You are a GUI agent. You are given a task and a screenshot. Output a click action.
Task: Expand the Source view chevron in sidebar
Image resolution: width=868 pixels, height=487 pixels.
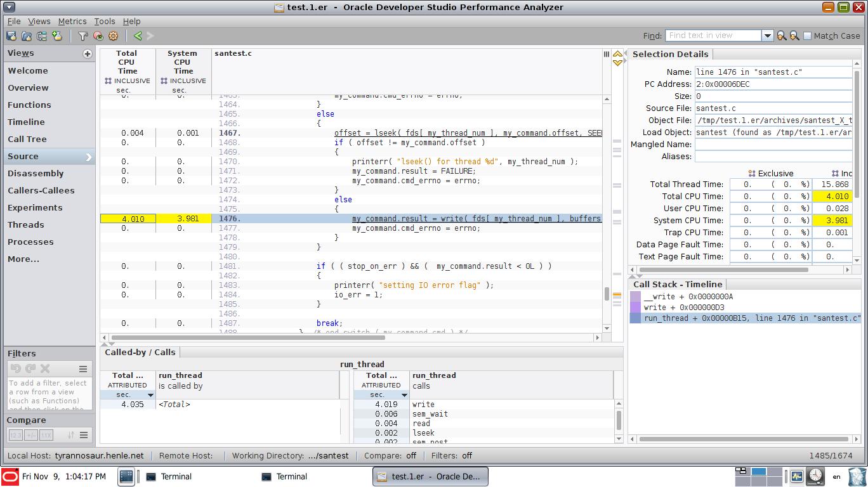pos(89,157)
